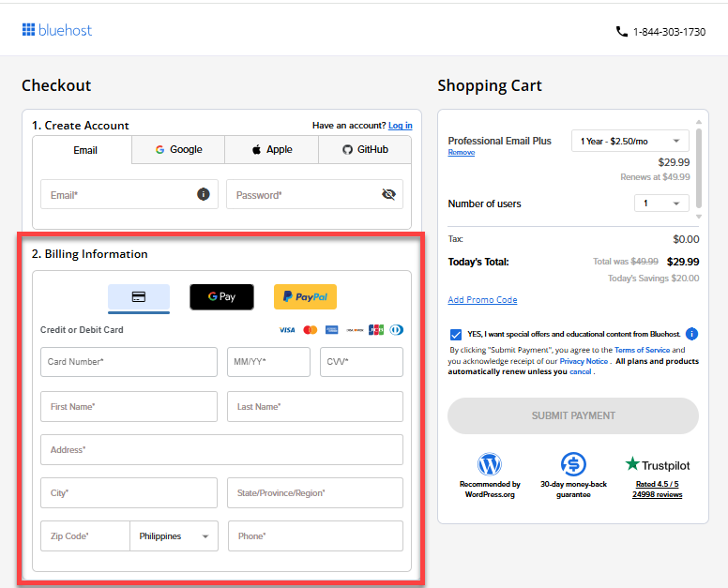Focus the Zip Code field
Image resolution: width=728 pixels, height=588 pixels.
(85, 536)
